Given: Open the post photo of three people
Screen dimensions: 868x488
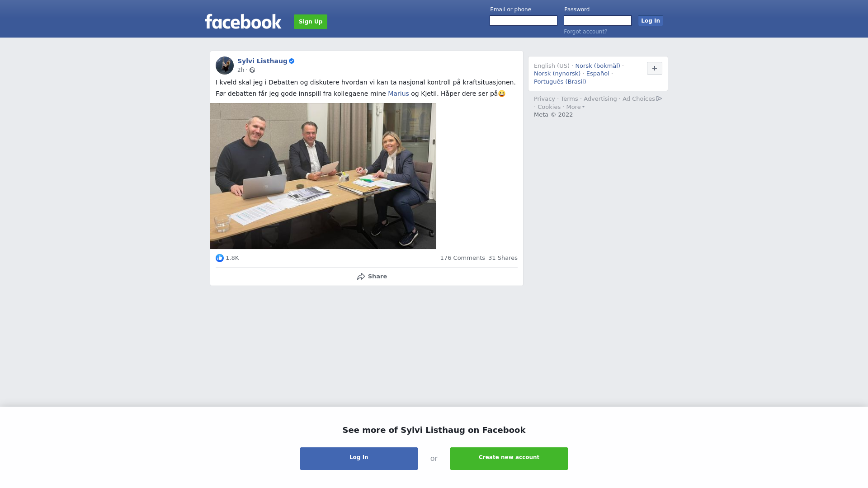Looking at the screenshot, I should coord(323,176).
